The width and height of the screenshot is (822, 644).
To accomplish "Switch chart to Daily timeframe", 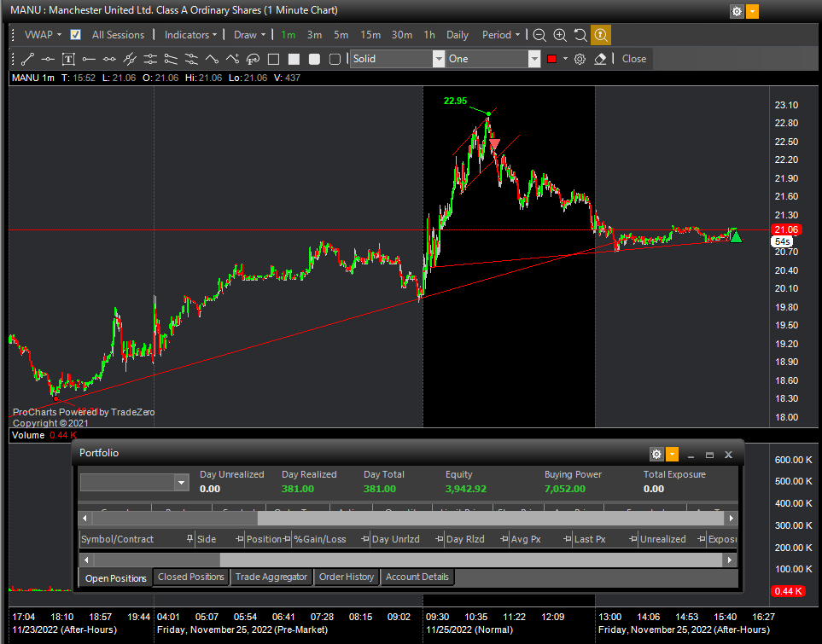I will tap(458, 35).
